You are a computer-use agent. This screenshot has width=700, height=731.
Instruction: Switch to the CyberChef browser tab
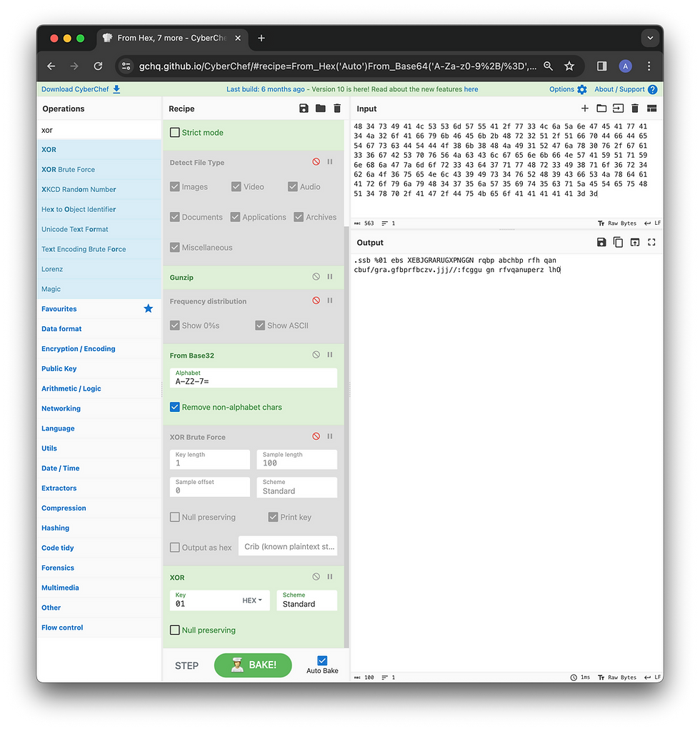pyautogui.click(x=171, y=39)
